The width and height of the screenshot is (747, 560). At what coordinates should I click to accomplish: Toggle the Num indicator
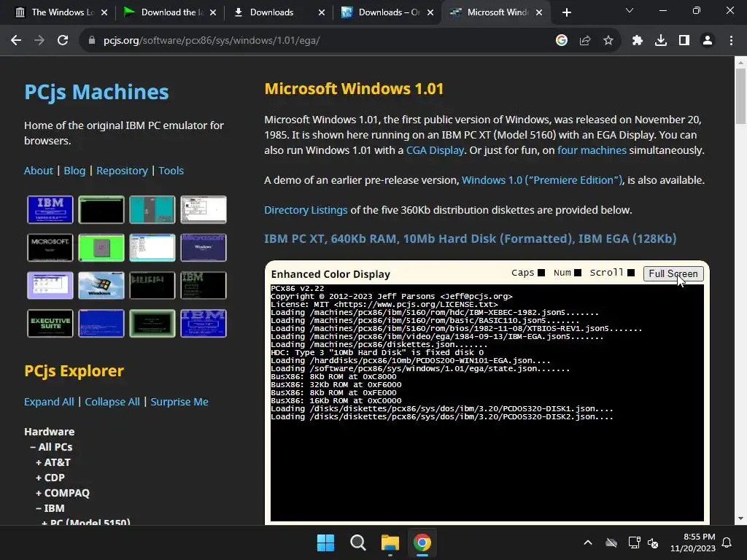pyautogui.click(x=578, y=273)
